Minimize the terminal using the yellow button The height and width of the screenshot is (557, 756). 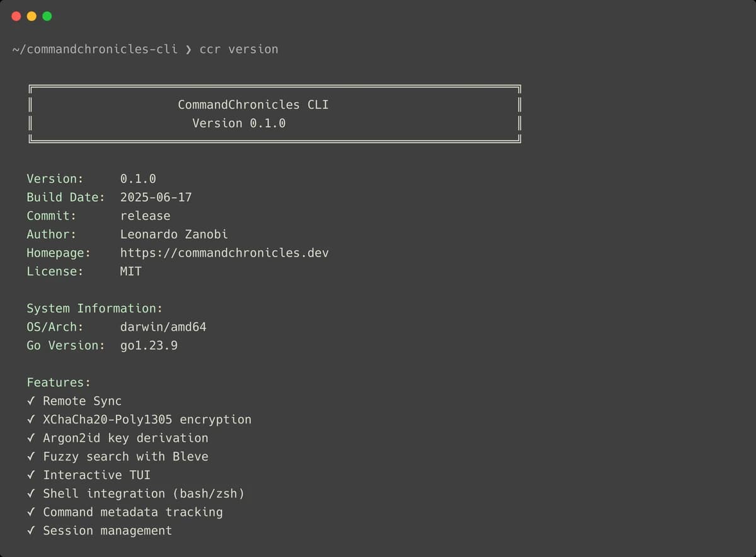[31, 16]
